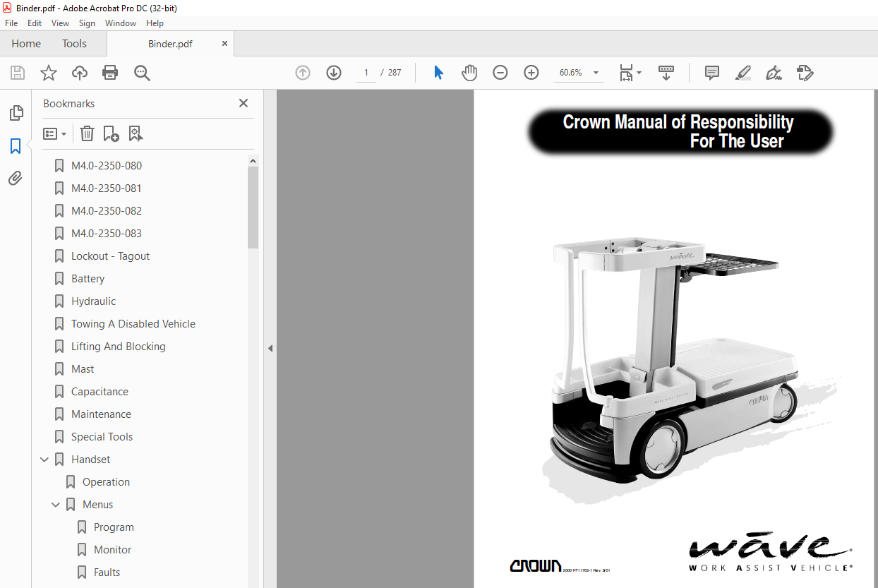Jump to the Lockout - Tagout bookmark
Viewport: 878px width, 588px height.
111,256
